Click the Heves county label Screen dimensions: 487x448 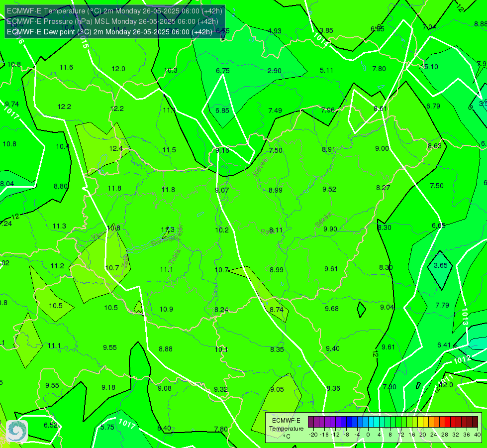260,167
